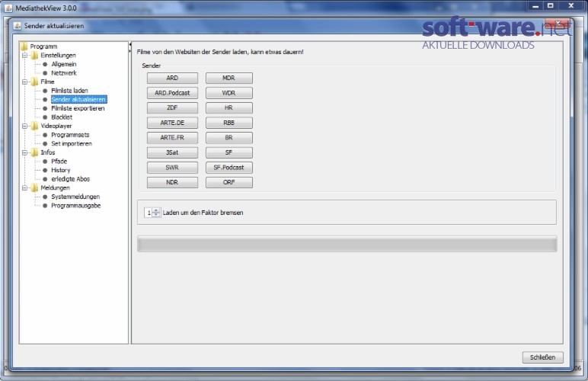Open the History entry
The image size is (588, 381).
(61, 170)
